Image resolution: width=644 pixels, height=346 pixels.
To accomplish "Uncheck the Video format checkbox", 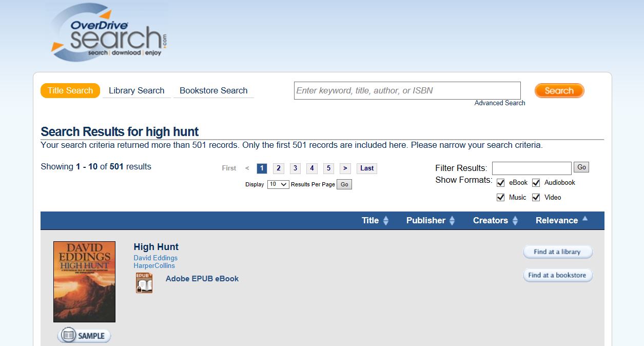I will (536, 197).
